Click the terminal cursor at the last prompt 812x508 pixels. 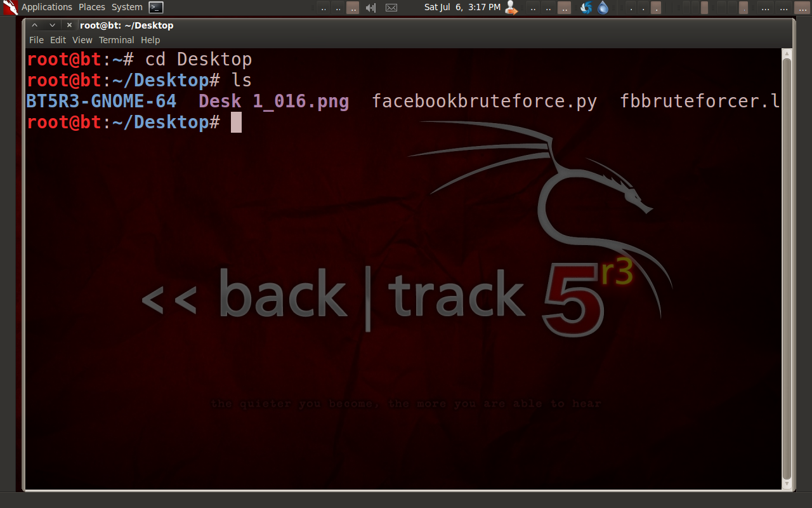click(236, 122)
